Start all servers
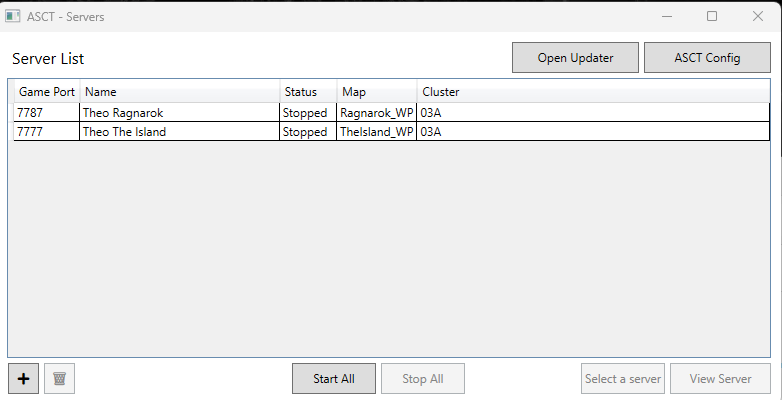The width and height of the screenshot is (782, 400). click(x=334, y=379)
